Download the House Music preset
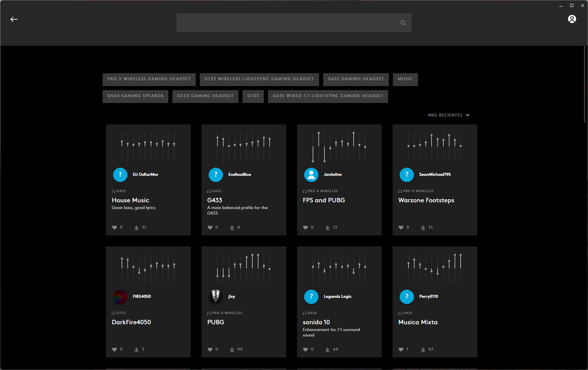 coord(136,227)
